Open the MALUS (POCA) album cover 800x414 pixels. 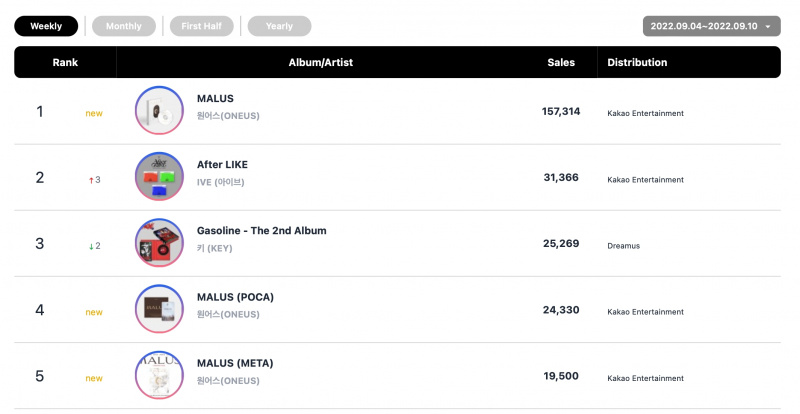click(x=159, y=309)
